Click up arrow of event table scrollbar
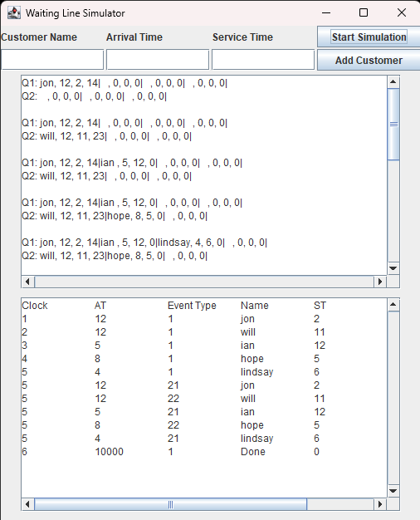This screenshot has height=520, width=420. coord(393,304)
